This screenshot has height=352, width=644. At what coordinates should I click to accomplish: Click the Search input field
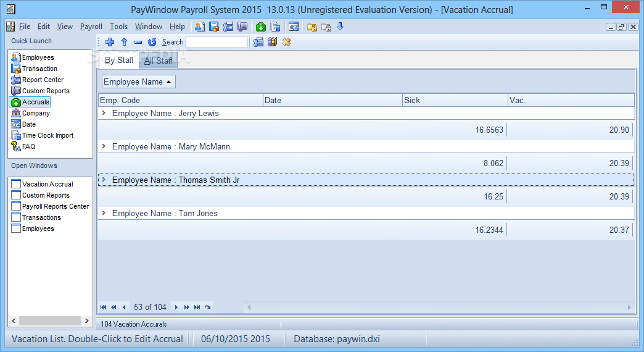pos(217,42)
